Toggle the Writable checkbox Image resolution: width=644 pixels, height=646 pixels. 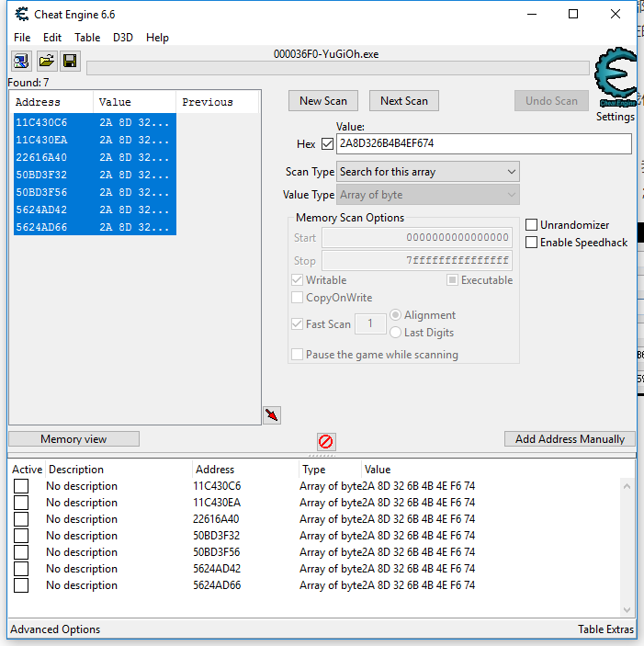pyautogui.click(x=297, y=280)
